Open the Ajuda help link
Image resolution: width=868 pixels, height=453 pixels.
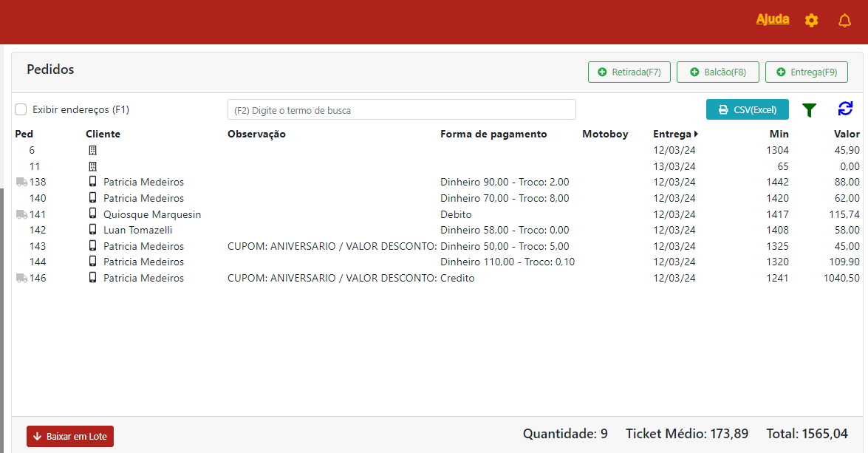click(772, 19)
